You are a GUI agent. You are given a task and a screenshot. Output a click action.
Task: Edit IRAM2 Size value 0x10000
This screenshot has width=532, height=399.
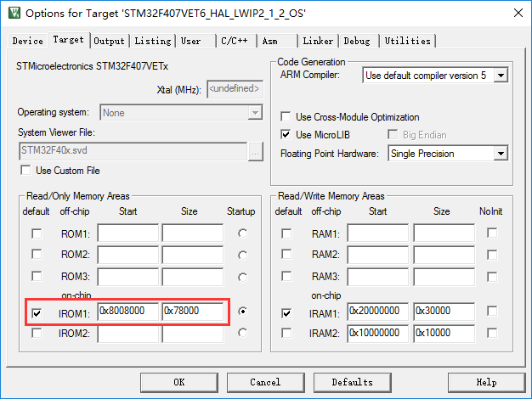click(x=444, y=334)
